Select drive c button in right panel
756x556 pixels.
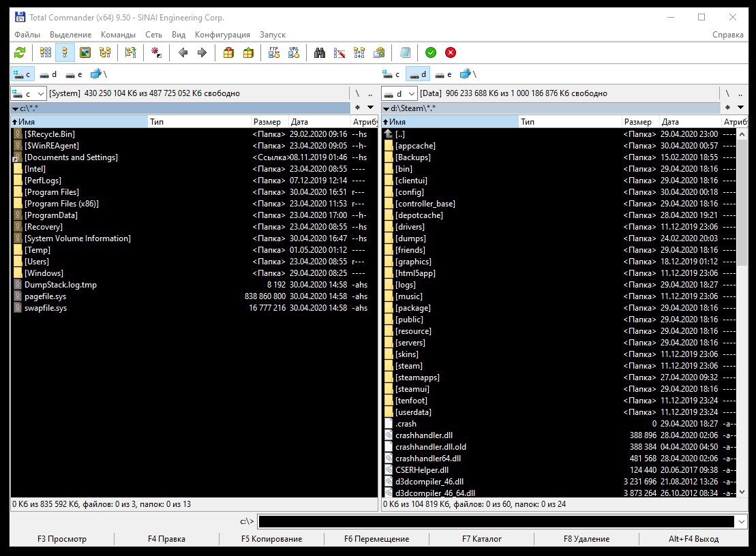(x=391, y=74)
